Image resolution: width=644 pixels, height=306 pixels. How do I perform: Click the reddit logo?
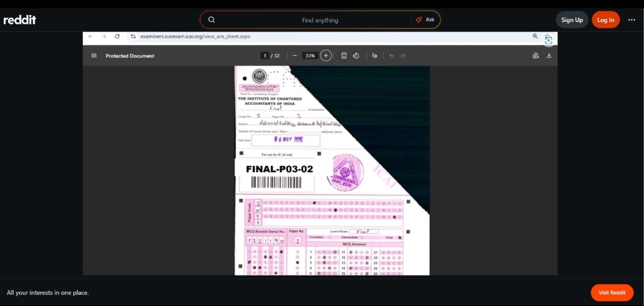(x=20, y=20)
